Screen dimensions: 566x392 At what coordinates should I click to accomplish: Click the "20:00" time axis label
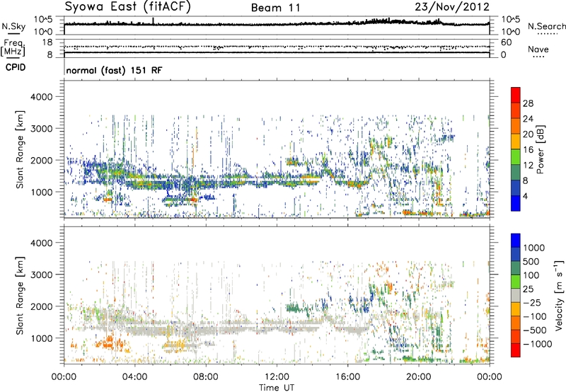pyautogui.click(x=418, y=377)
